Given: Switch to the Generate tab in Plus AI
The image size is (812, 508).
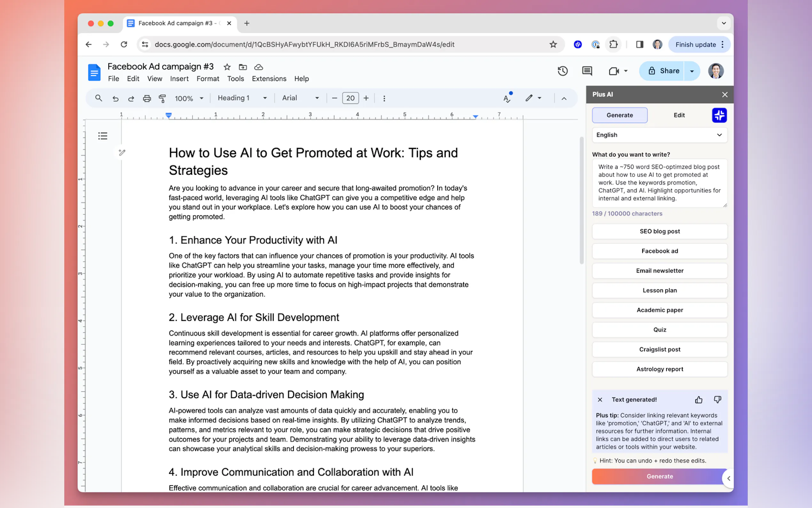Looking at the screenshot, I should [620, 115].
